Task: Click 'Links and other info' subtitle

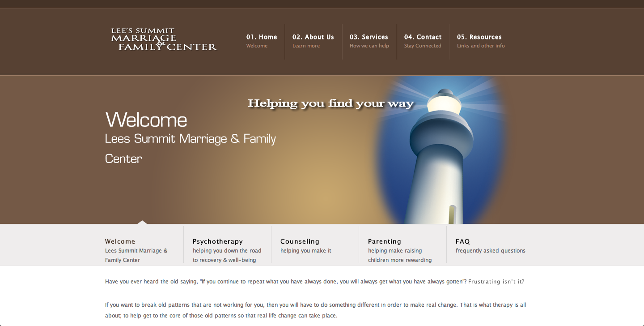Action: [481, 46]
